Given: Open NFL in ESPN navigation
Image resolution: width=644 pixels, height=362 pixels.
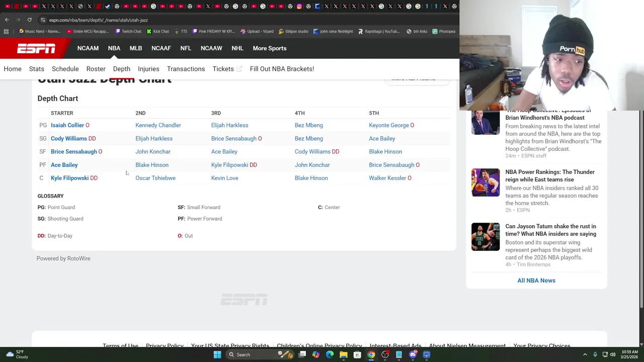Looking at the screenshot, I should pos(186,48).
